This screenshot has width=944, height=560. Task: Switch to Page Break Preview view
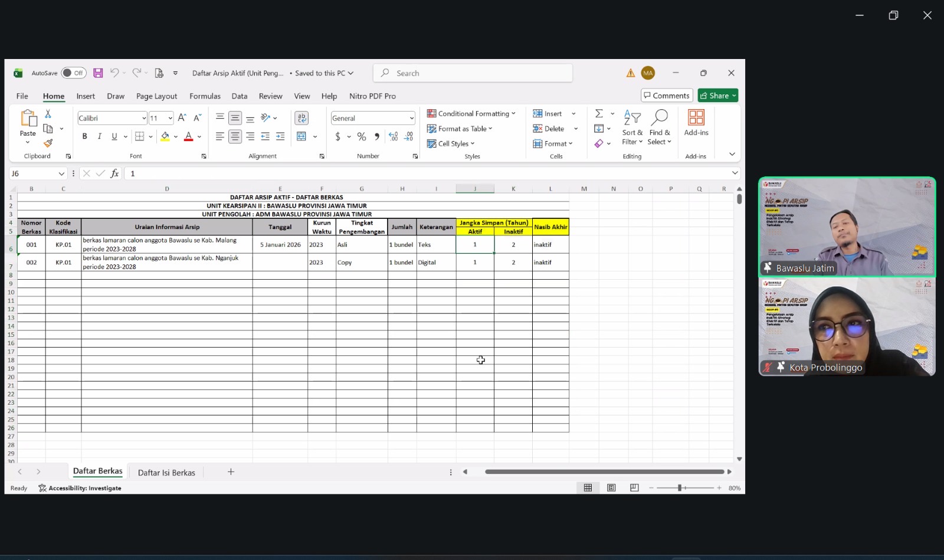pyautogui.click(x=634, y=488)
